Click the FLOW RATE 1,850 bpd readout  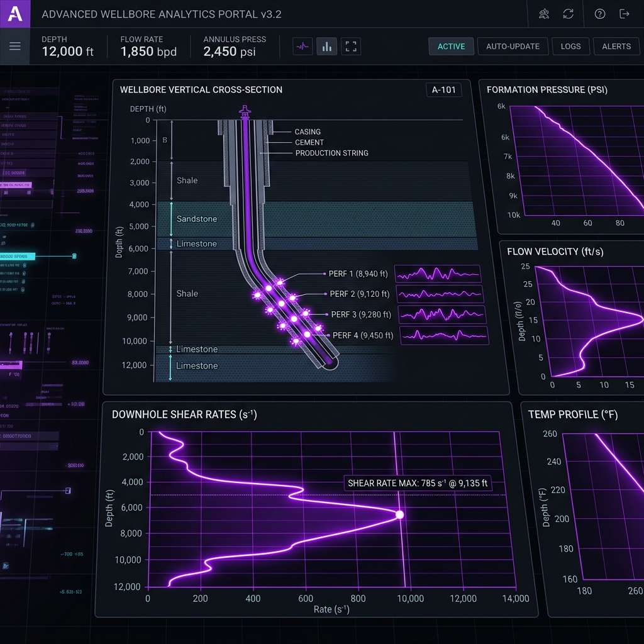[148, 47]
